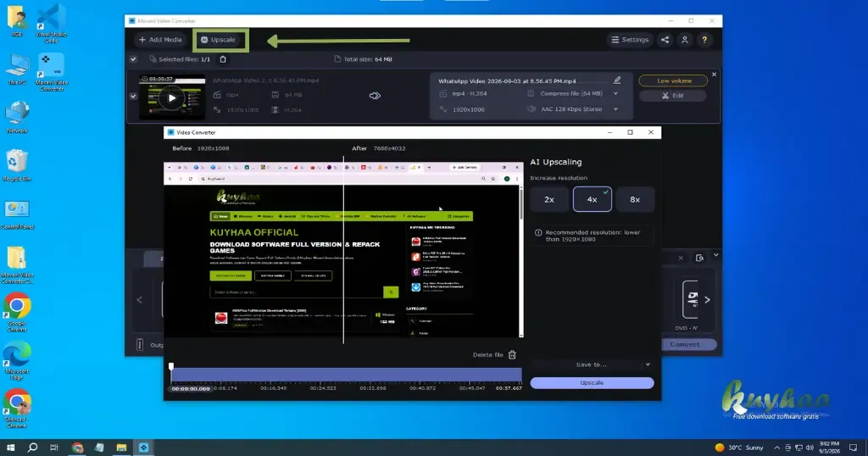868x456 pixels.
Task: Click the Add Media button
Action: 160,40
